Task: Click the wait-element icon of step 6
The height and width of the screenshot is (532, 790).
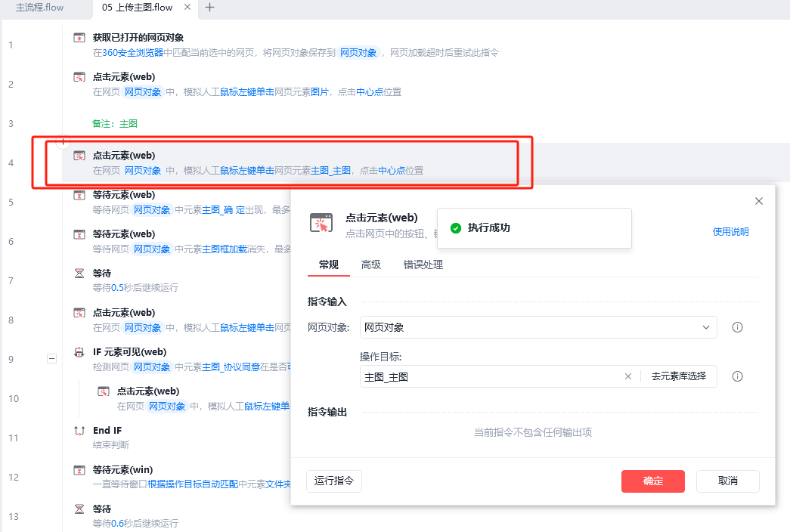Action: click(79, 234)
